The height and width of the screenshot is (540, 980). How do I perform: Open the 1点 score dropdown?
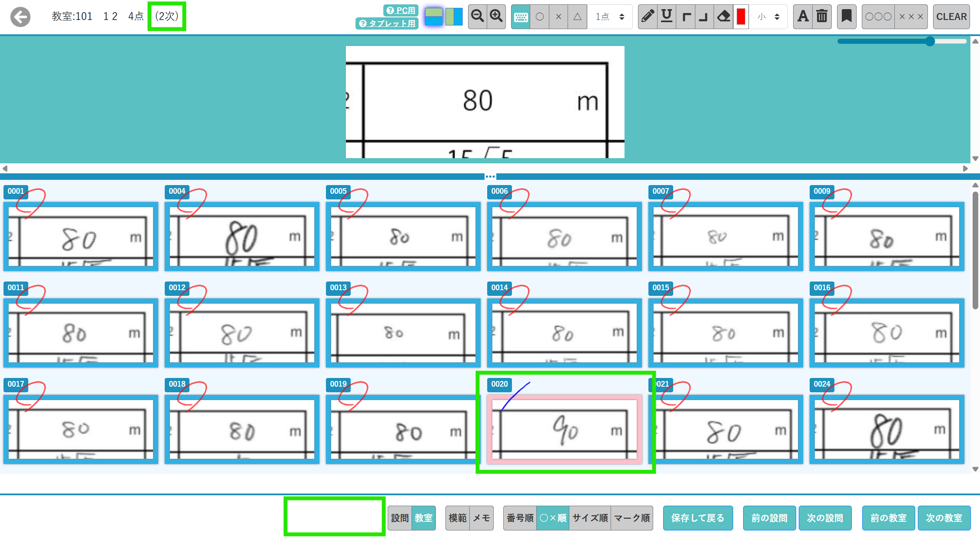tap(610, 17)
